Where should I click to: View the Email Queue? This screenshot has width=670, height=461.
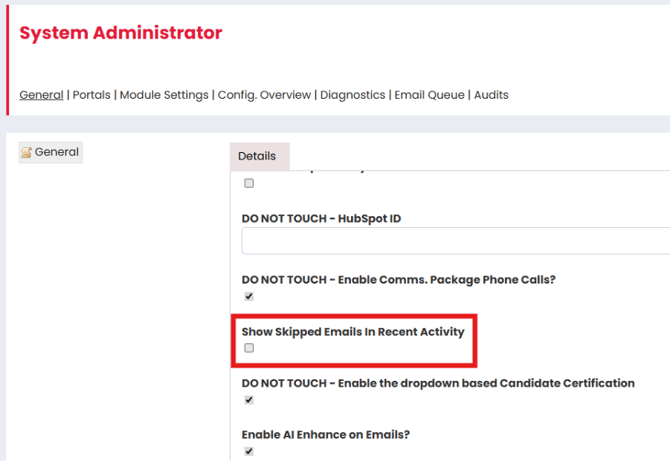pyautogui.click(x=429, y=95)
